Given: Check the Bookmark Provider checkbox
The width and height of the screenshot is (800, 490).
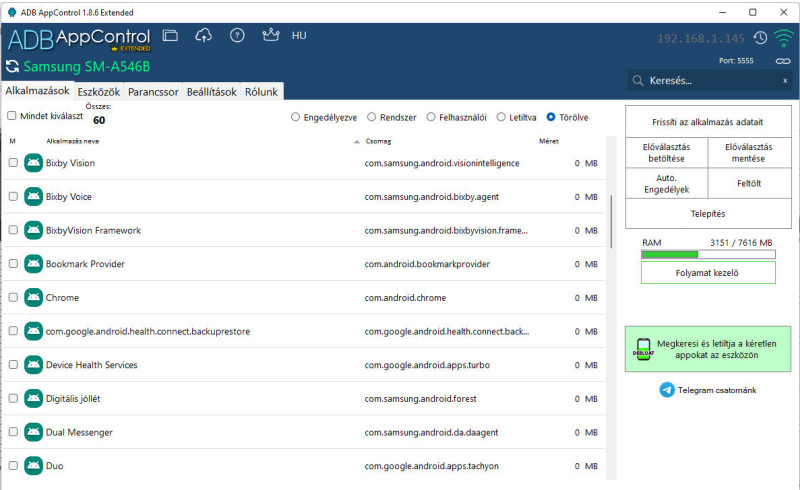Looking at the screenshot, I should pyautogui.click(x=13, y=264).
